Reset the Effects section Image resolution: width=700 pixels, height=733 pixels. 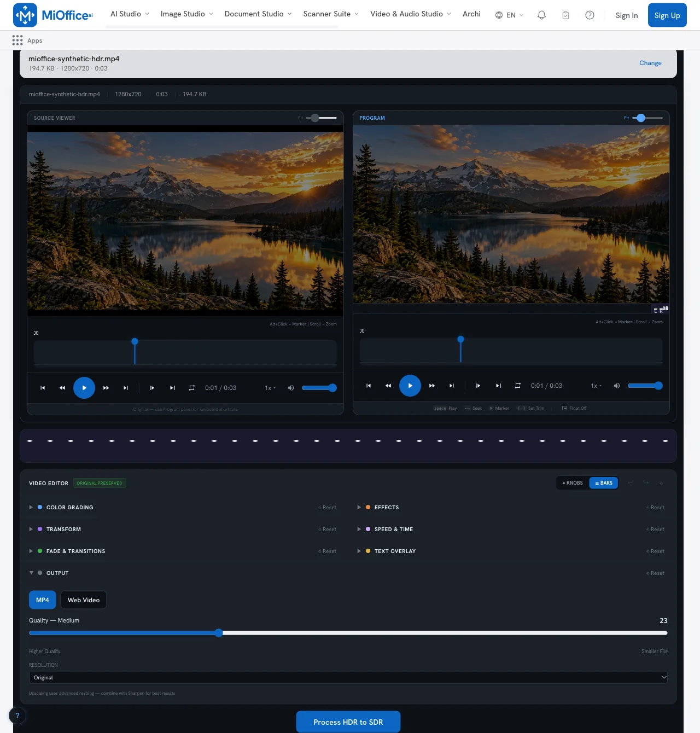click(x=655, y=508)
